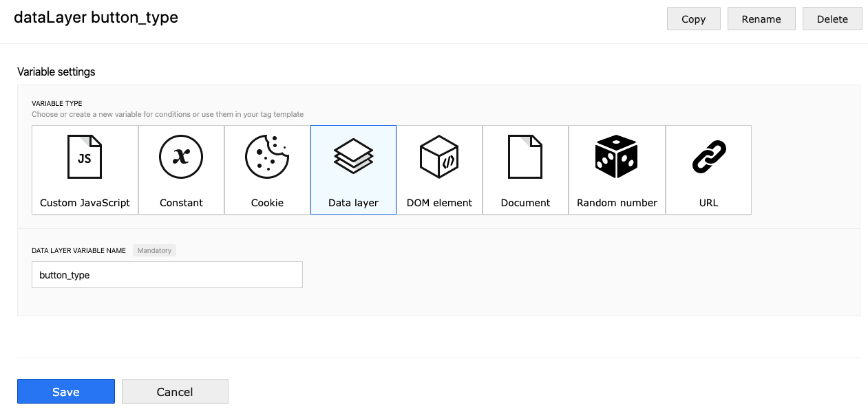Choose the Document page icon
This screenshot has width=868, height=416.
pyautogui.click(x=525, y=157)
